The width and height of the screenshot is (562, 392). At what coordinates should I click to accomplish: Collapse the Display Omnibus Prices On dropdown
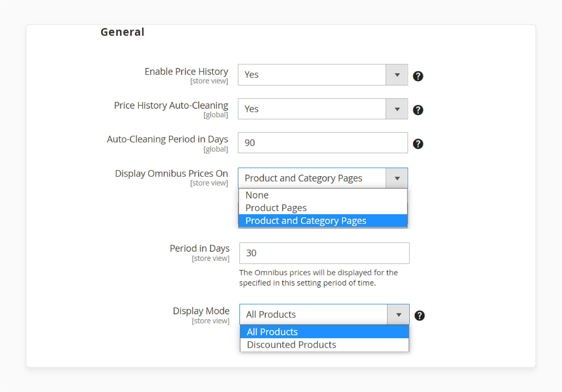tap(323, 178)
